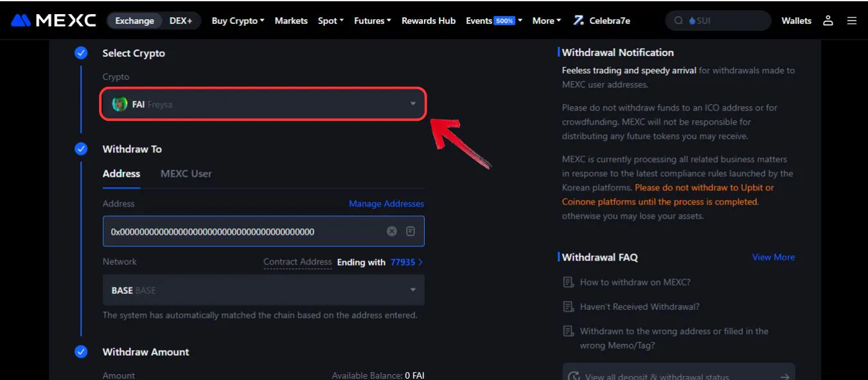This screenshot has height=380, width=868.
Task: Click document icon beside How to withdraw
Action: pos(568,282)
